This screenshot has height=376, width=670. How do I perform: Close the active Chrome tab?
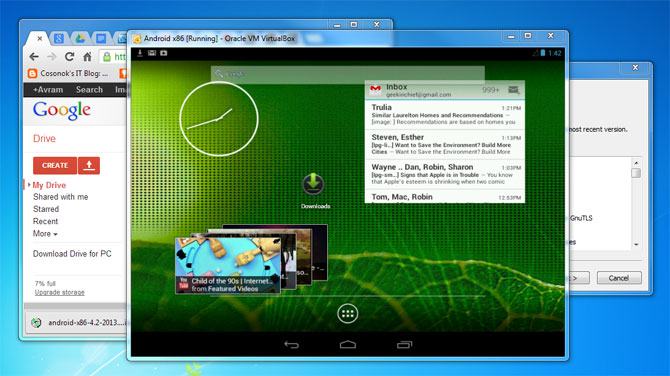pyautogui.click(x=39, y=38)
